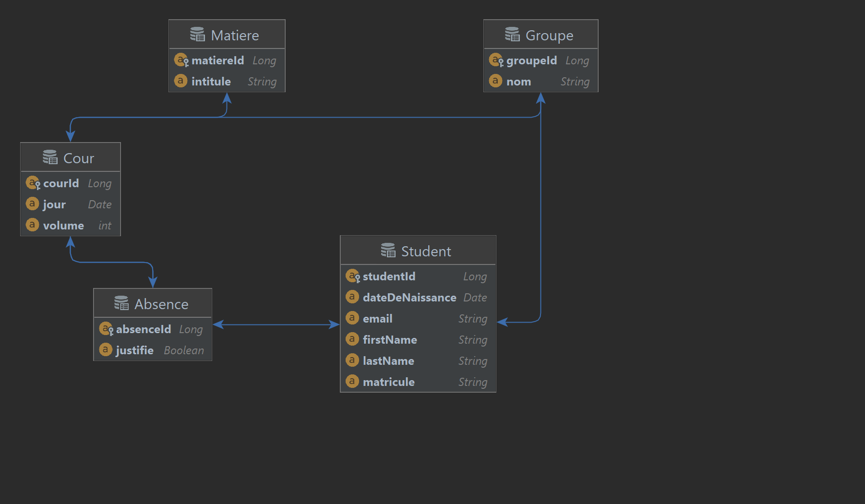Select the key icon beside courId
The width and height of the screenshot is (865, 504).
coord(32,182)
